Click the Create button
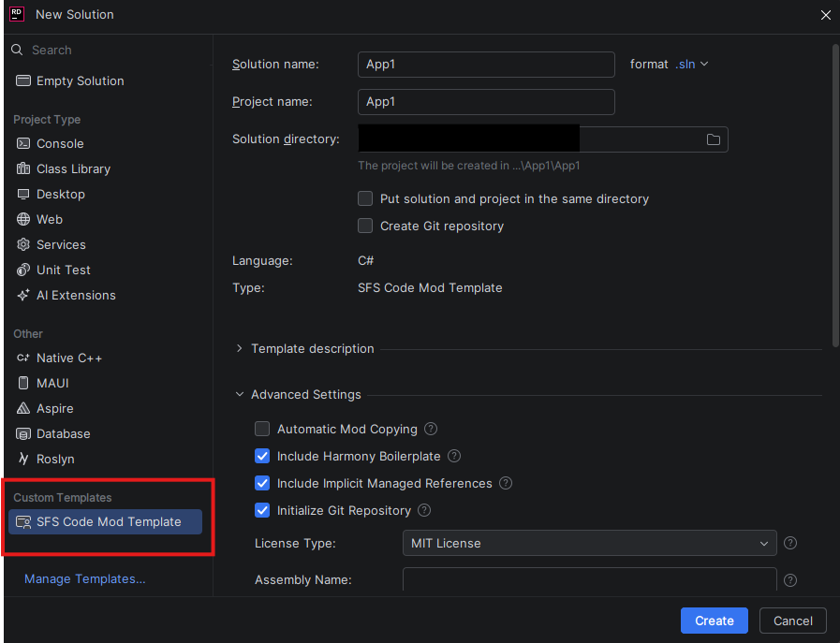Screen dimensions: 840x643 coord(715,621)
